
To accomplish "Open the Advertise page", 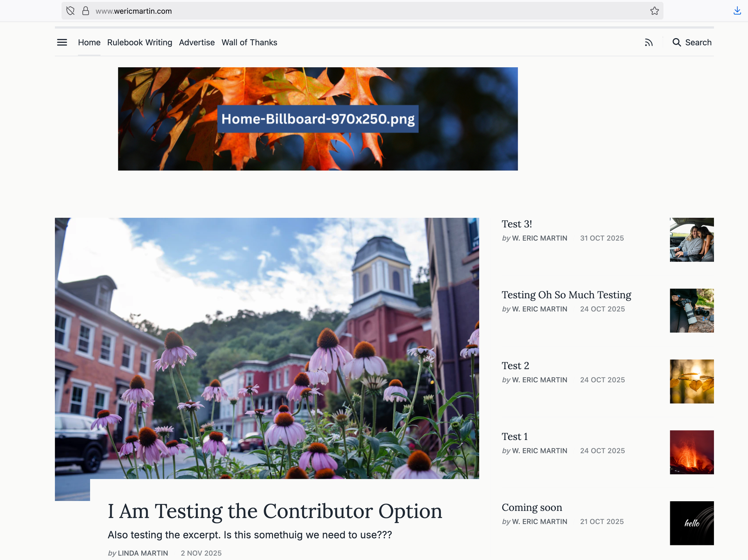I will pos(197,42).
